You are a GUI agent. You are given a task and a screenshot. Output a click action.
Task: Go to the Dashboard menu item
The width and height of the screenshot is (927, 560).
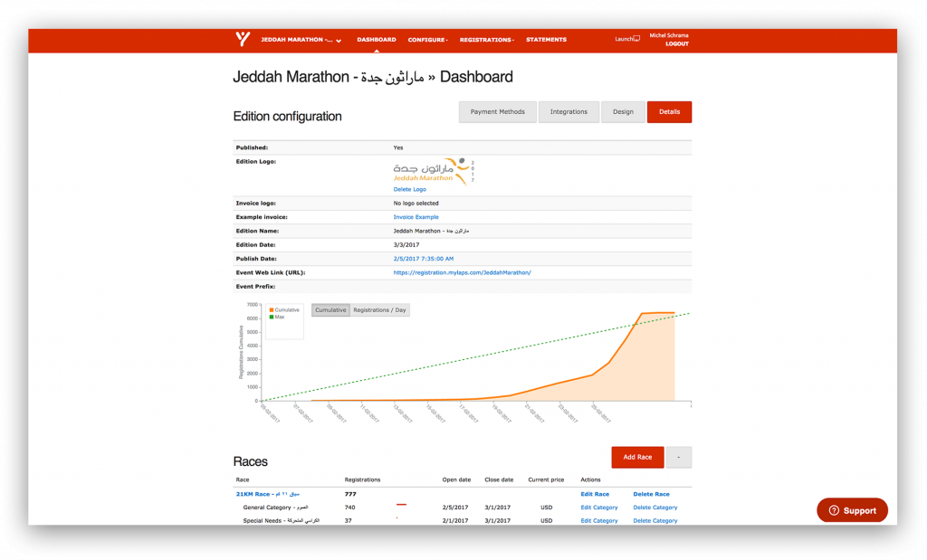[x=376, y=40]
